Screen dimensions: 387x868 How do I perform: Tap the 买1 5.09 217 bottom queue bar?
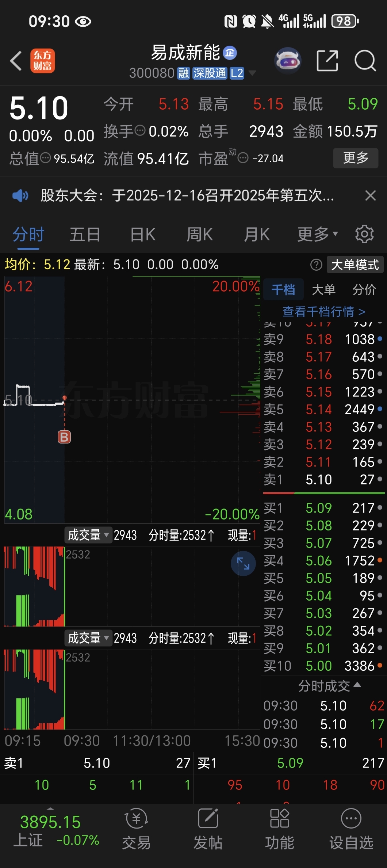point(291,763)
